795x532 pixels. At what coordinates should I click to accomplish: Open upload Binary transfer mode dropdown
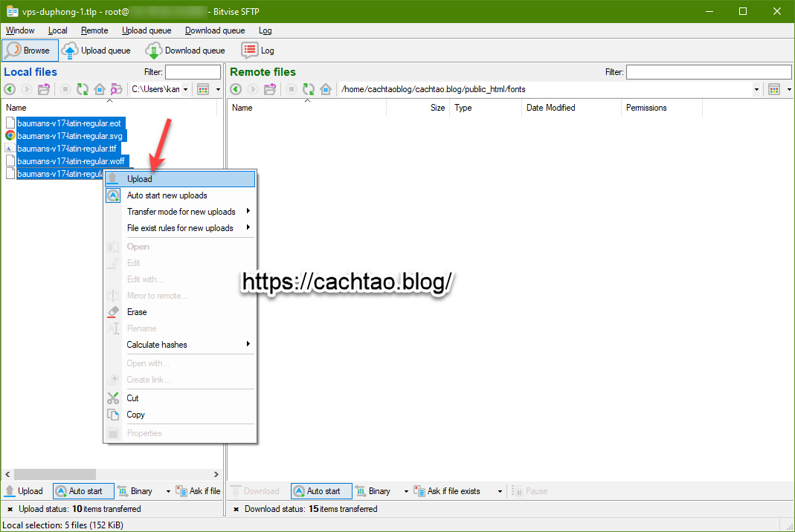click(x=168, y=491)
